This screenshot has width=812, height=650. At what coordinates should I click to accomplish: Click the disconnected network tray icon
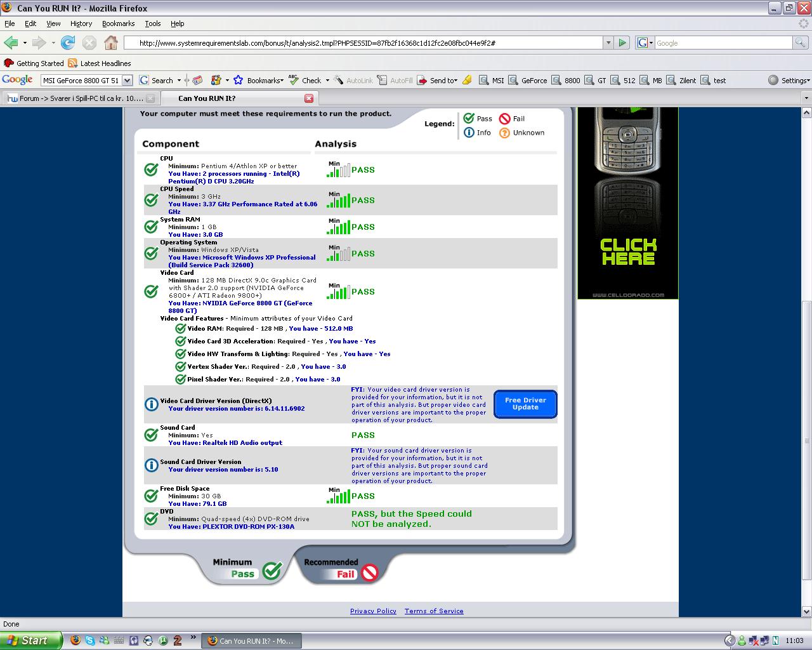pyautogui.click(x=753, y=640)
